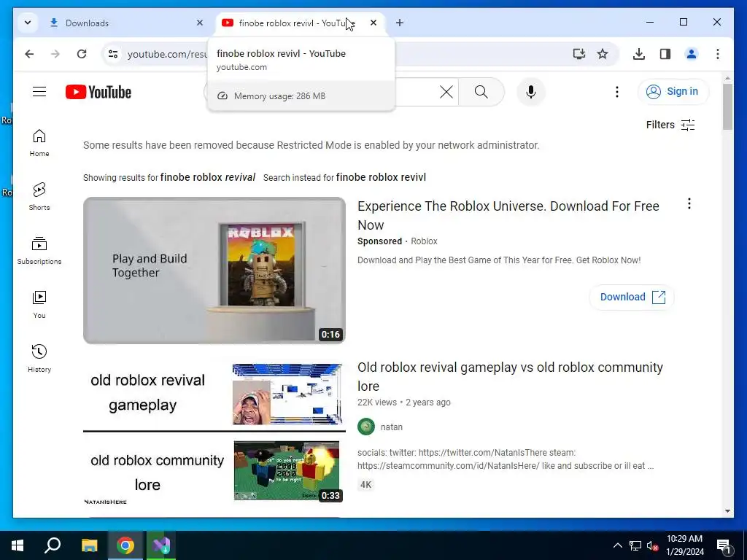Open the You section in sidebar
Image resolution: width=747 pixels, height=560 pixels.
pos(39,304)
